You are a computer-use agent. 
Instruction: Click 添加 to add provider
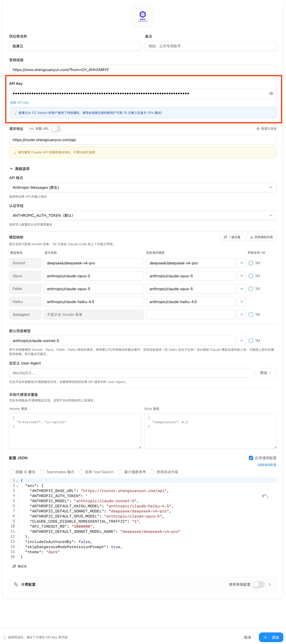[x=271, y=637]
